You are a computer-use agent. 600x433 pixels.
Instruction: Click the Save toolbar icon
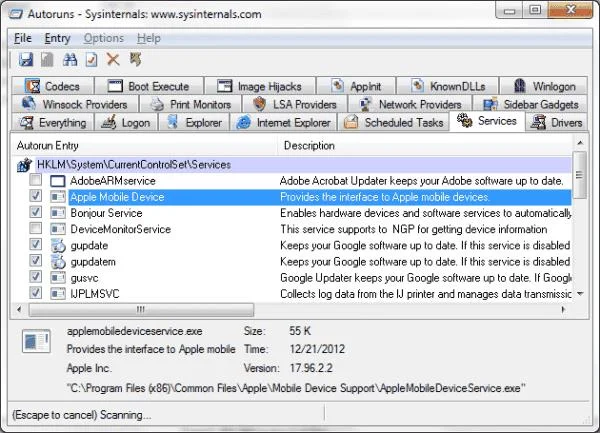click(26, 60)
